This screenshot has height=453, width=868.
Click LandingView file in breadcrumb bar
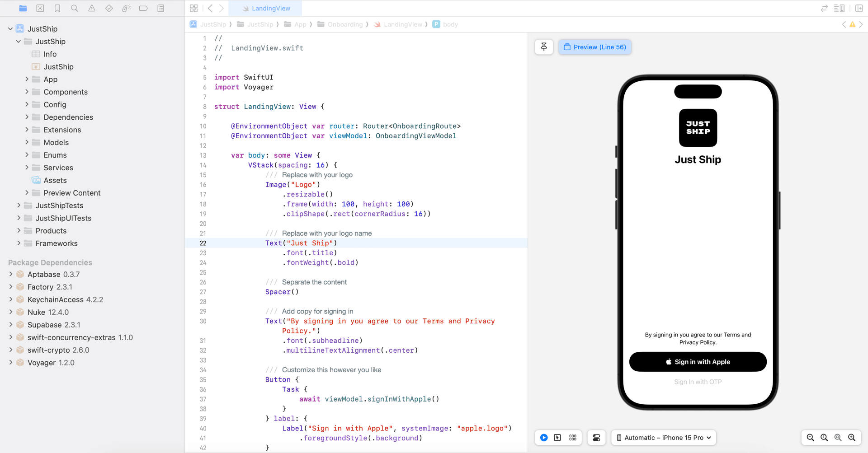tap(398, 24)
